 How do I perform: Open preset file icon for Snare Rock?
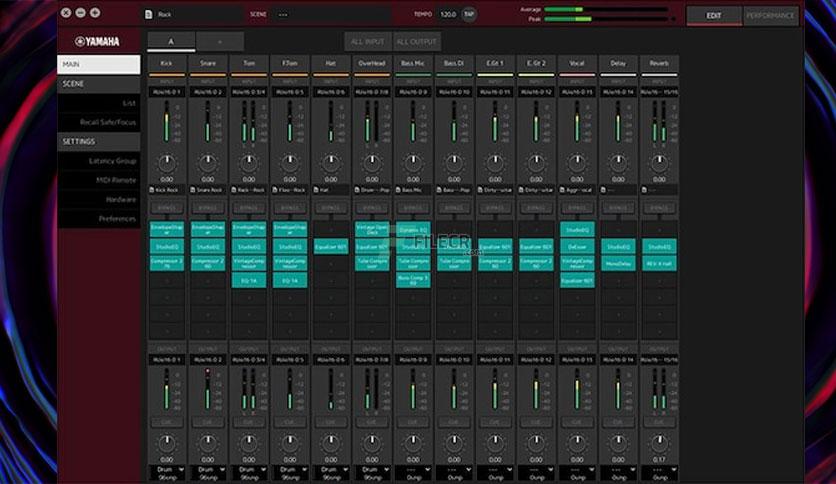(193, 190)
